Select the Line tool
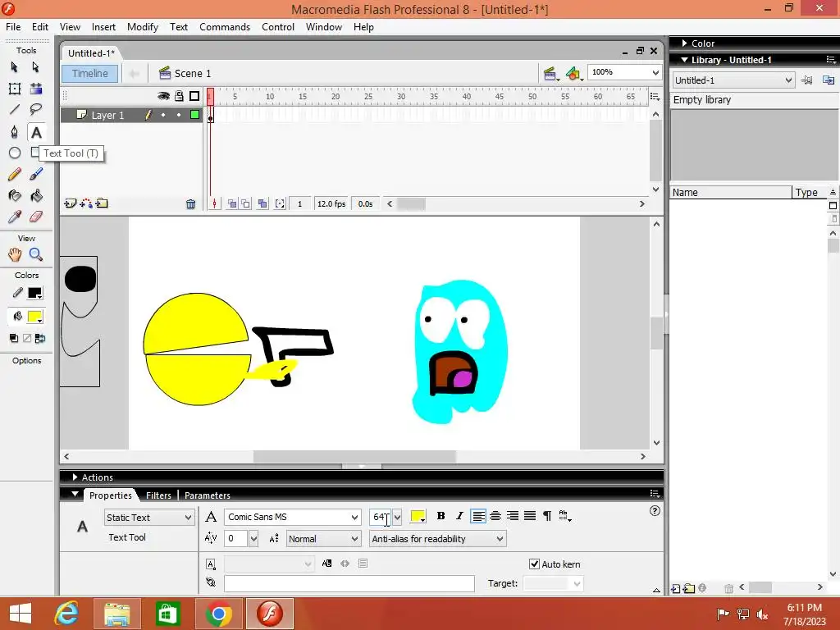The width and height of the screenshot is (840, 630). coord(15,110)
